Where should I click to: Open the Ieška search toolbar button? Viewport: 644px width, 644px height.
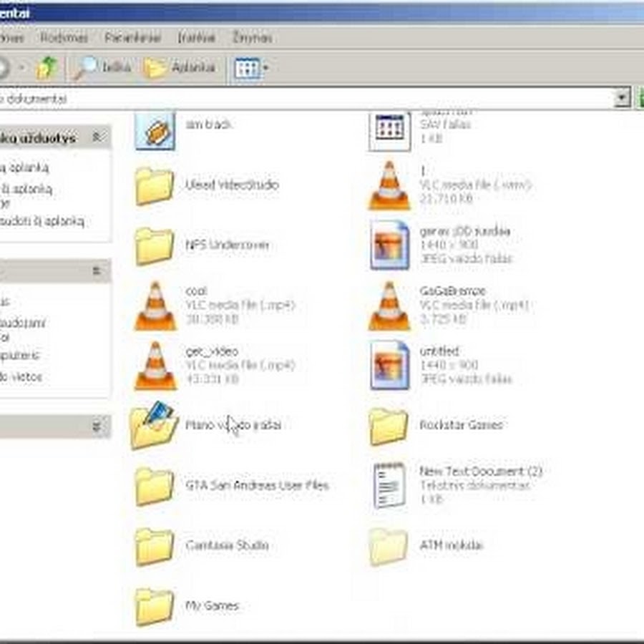pos(101,67)
